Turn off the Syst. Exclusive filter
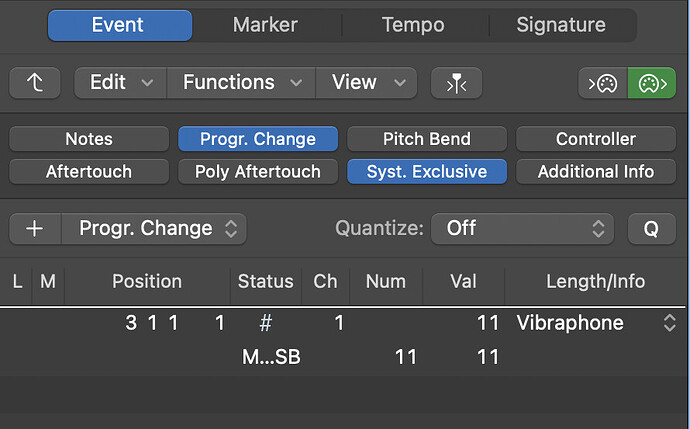The image size is (690, 429). click(427, 172)
